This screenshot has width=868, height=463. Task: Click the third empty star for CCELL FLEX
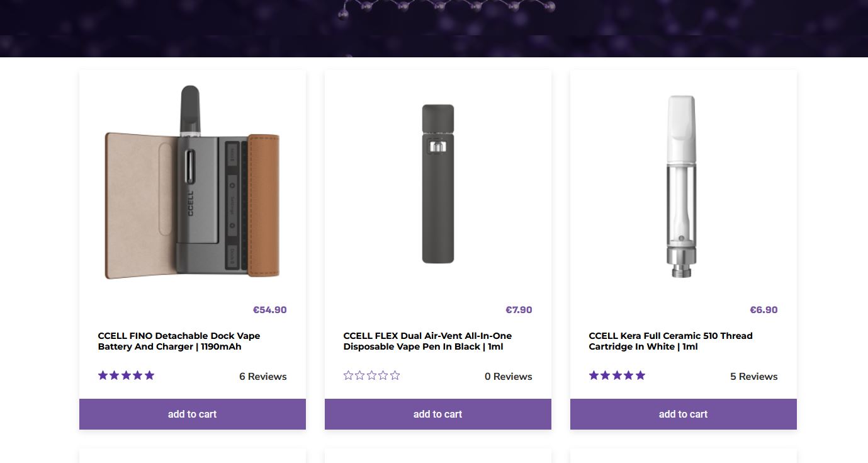371,376
